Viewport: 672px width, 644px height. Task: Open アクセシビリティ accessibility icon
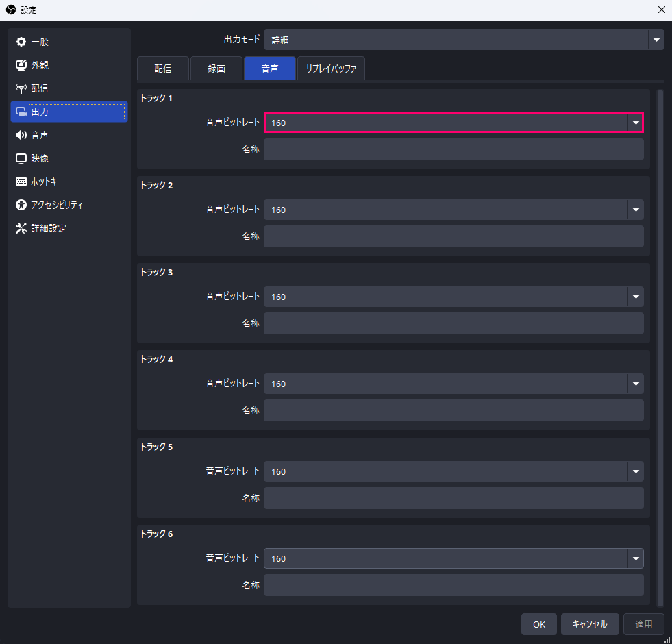point(21,205)
